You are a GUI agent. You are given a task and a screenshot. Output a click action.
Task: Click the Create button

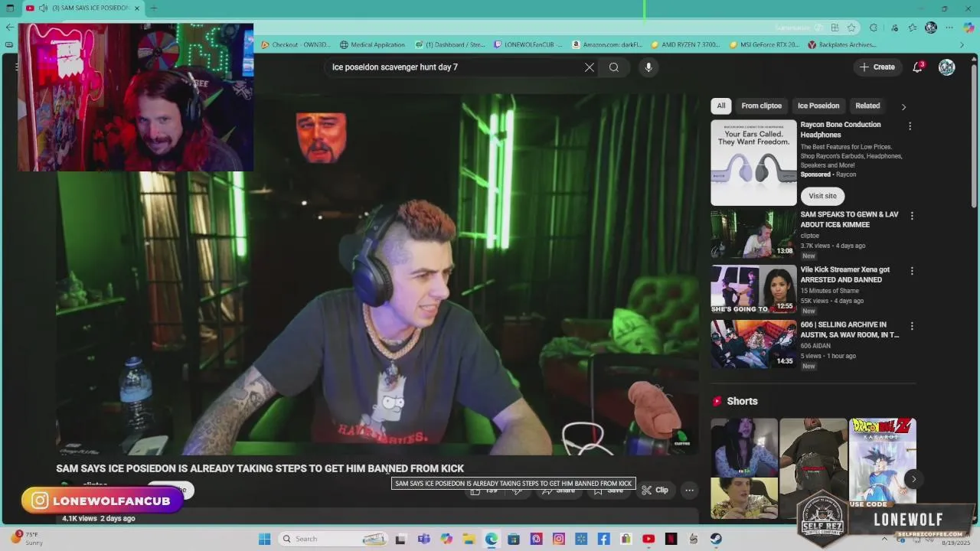tap(877, 67)
